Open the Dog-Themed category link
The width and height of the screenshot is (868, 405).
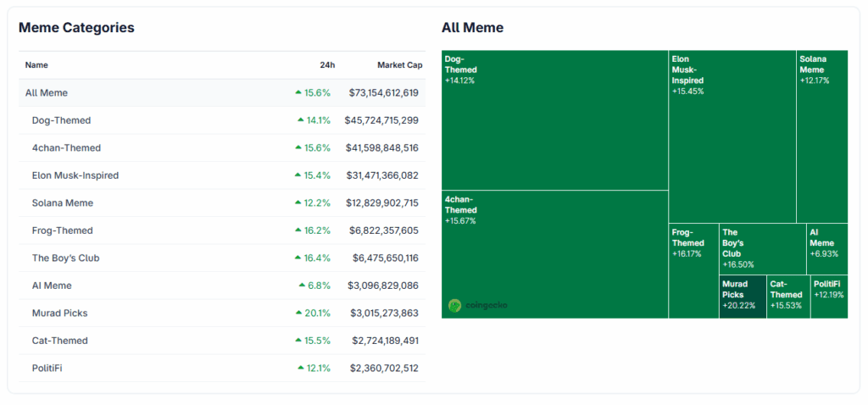(61, 120)
